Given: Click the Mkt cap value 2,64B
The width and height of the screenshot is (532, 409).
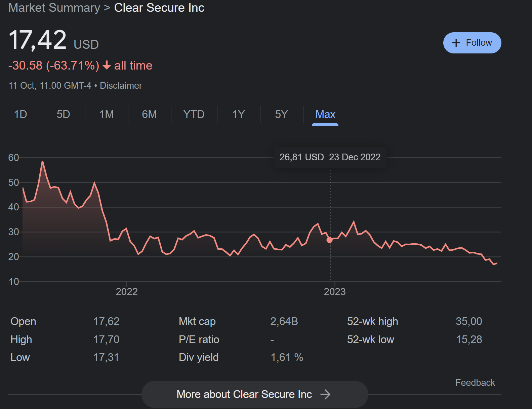Looking at the screenshot, I should pos(284,321).
